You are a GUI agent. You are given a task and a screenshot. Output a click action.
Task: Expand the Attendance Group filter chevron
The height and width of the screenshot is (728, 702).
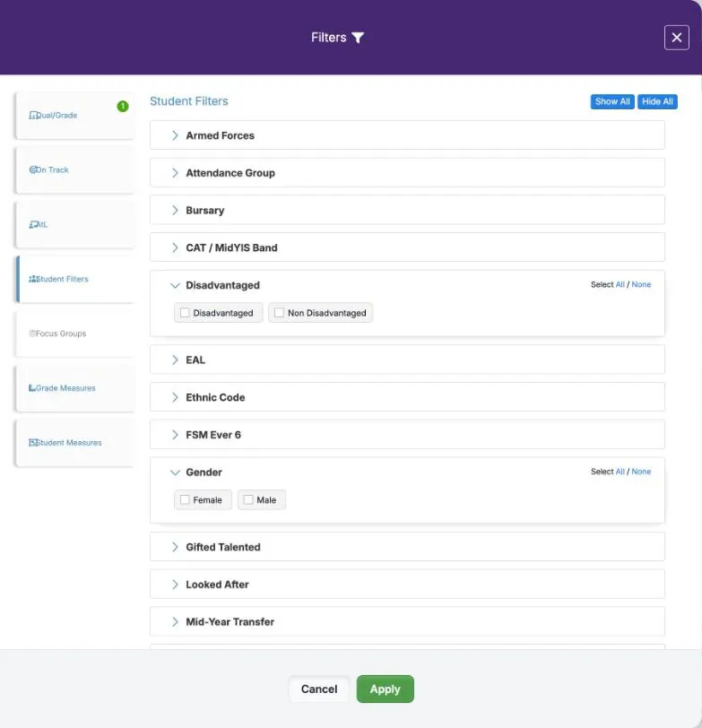pos(175,173)
